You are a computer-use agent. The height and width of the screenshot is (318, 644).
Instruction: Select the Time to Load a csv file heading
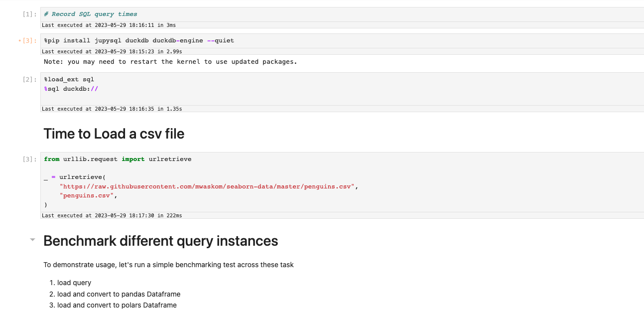pyautogui.click(x=114, y=134)
